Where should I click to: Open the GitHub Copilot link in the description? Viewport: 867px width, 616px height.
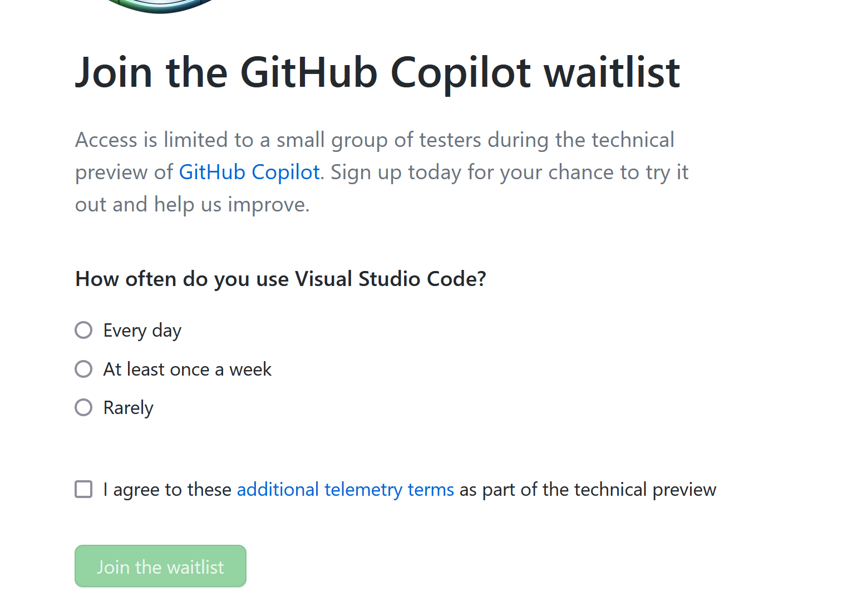[249, 173]
